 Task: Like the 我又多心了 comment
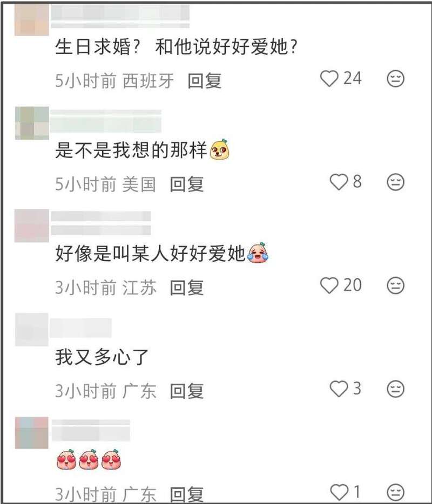pos(339,389)
